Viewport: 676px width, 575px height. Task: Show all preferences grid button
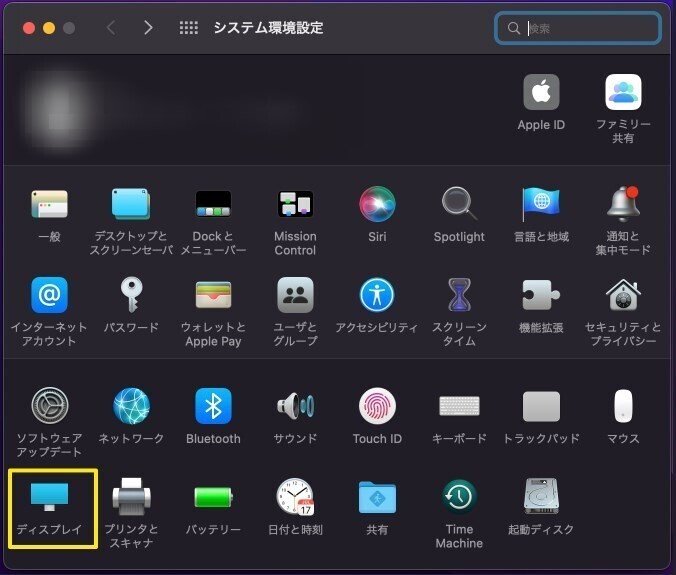click(x=188, y=28)
